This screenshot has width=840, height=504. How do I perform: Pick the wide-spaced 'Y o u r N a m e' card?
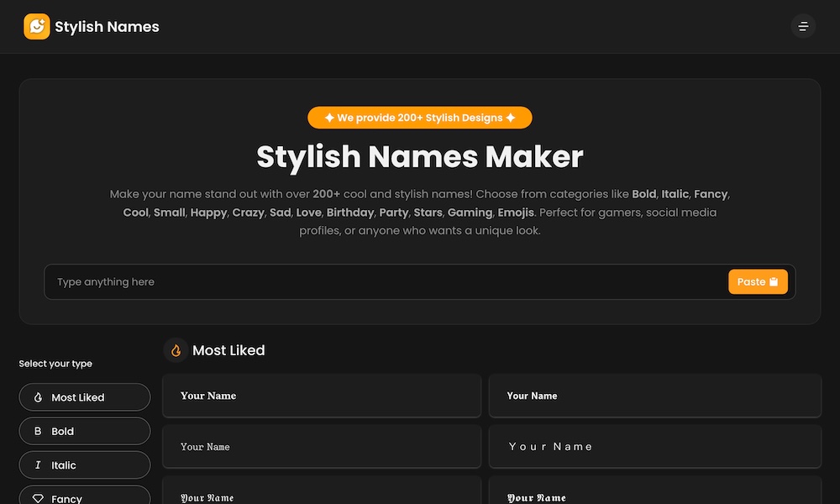654,447
